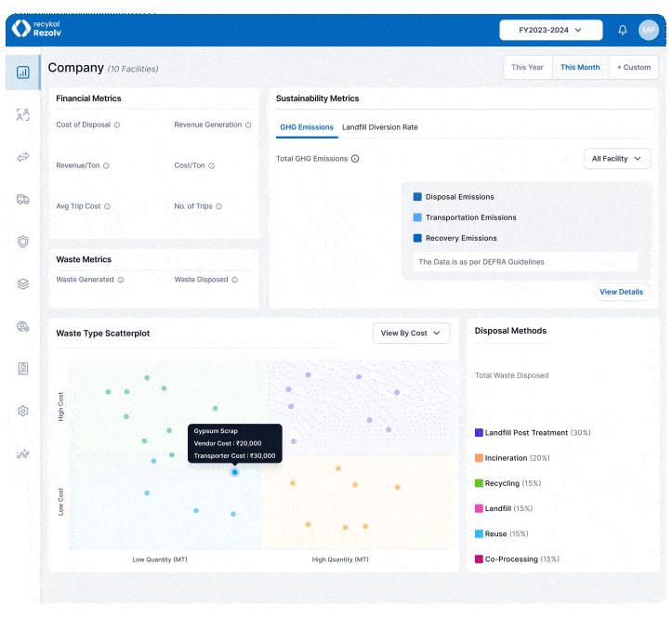672x617 pixels.
Task: Expand the All Facility dropdown
Action: click(617, 159)
